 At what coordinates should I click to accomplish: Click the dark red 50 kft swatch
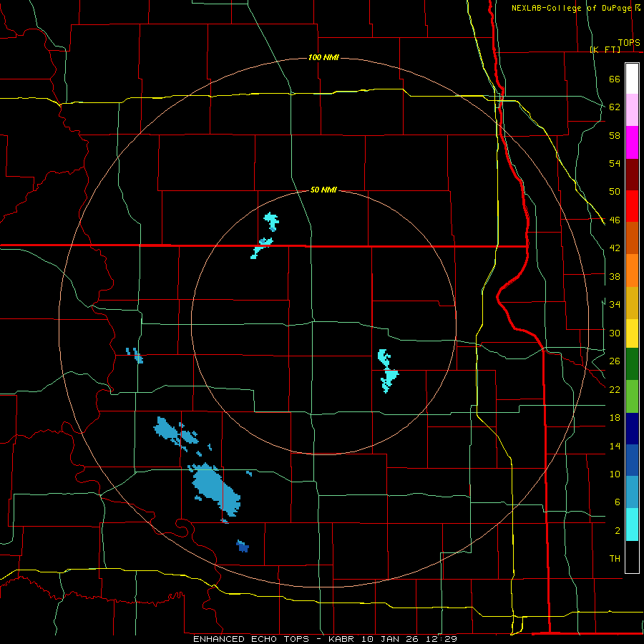coord(632,175)
